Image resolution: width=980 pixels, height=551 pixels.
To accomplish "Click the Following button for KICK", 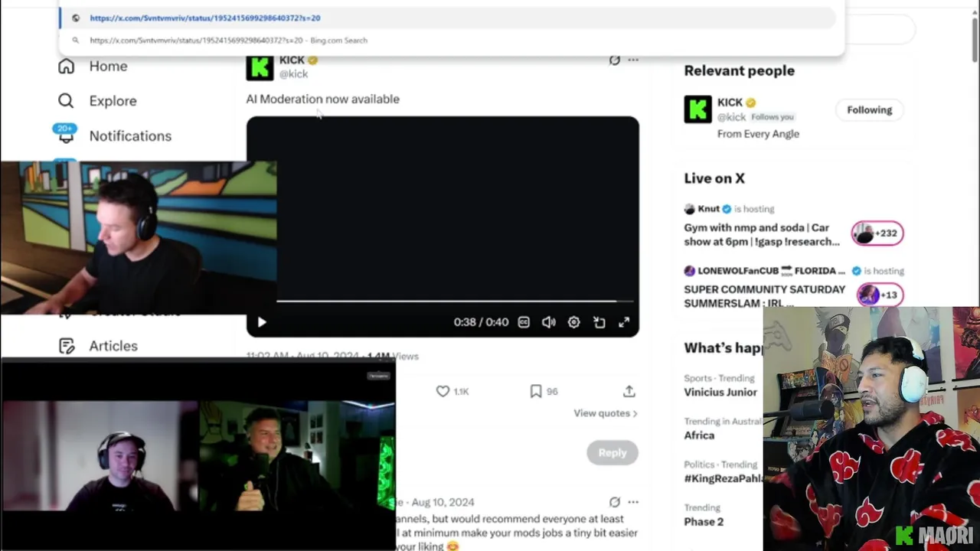I will pyautogui.click(x=869, y=110).
